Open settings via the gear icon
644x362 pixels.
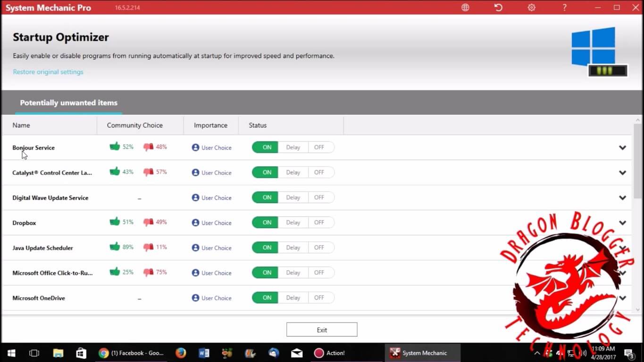pyautogui.click(x=532, y=8)
